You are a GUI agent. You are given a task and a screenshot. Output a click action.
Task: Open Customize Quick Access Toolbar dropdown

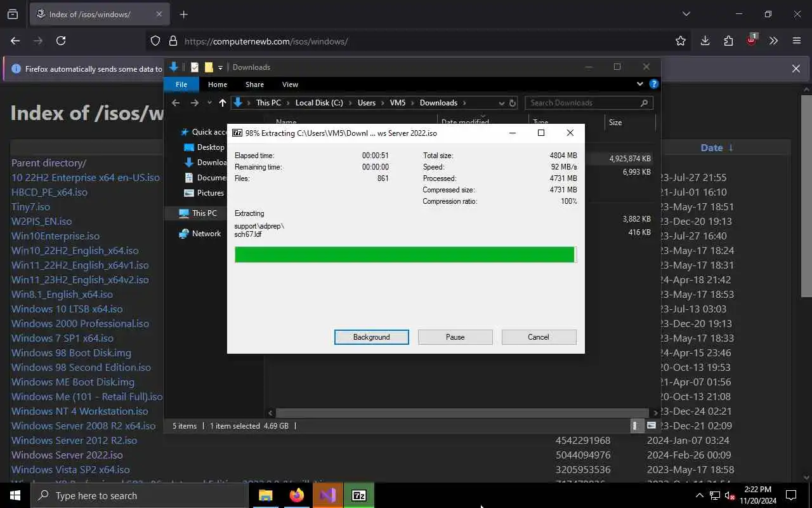coord(221,67)
